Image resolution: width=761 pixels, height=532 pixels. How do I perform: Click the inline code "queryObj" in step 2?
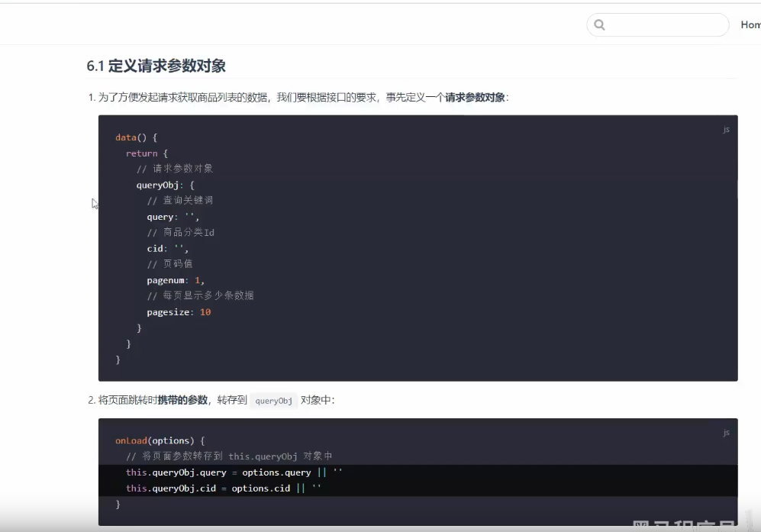point(274,401)
